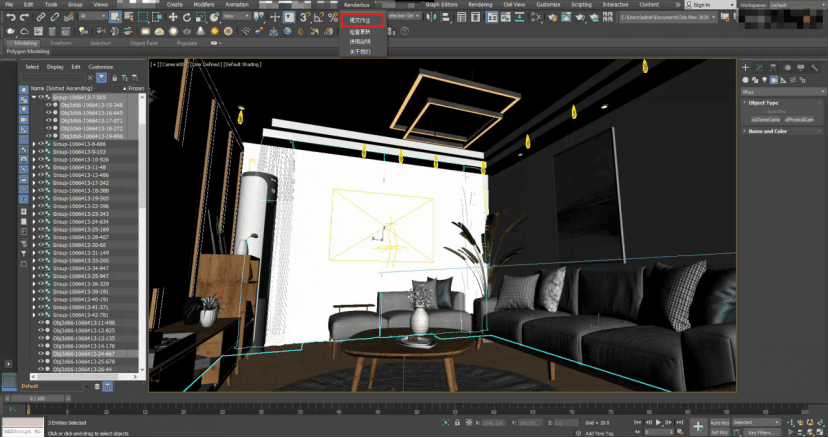The image size is (829, 438).
Task: Click the Select and Link chain icon
Action: click(x=42, y=17)
